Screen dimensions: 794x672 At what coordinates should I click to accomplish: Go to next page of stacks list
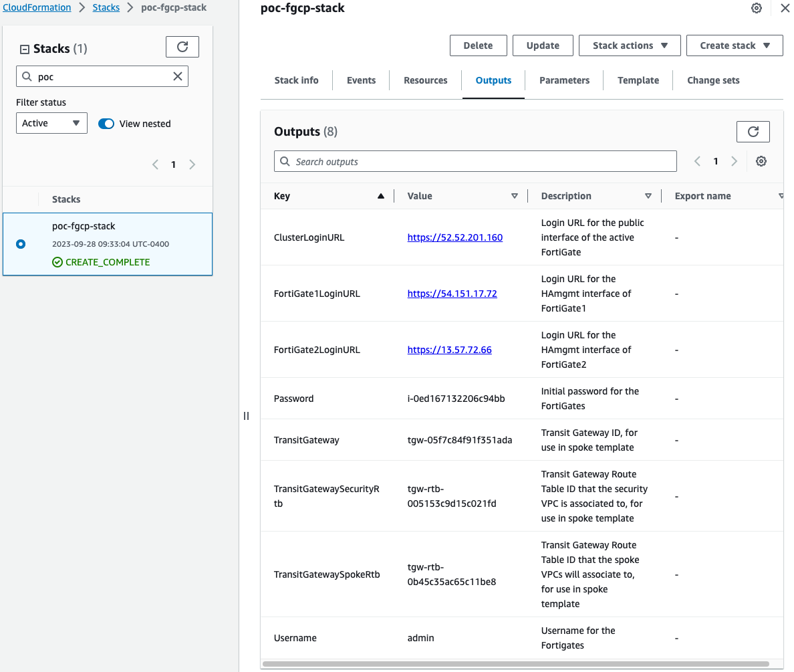point(192,164)
